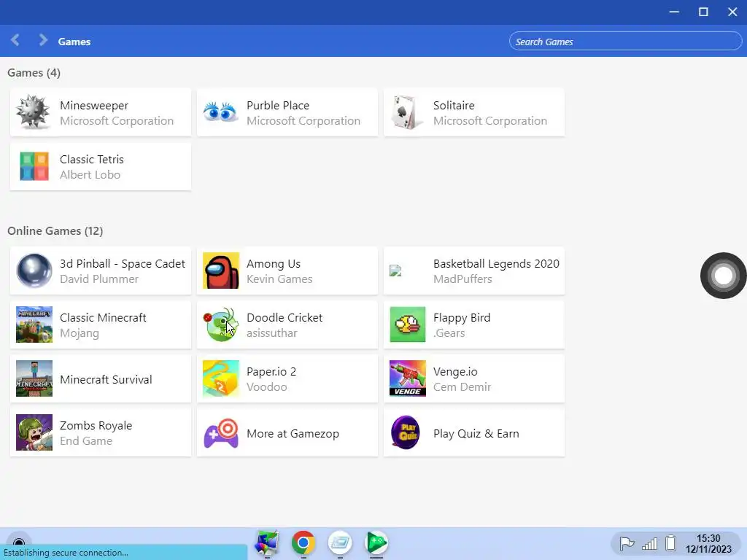Click the Games (4) section heading

coord(34,73)
